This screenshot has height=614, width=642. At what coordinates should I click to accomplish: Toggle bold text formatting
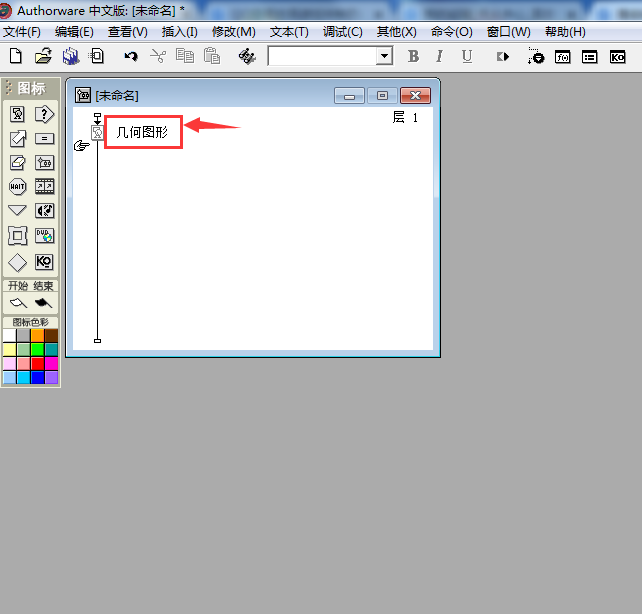click(x=414, y=56)
